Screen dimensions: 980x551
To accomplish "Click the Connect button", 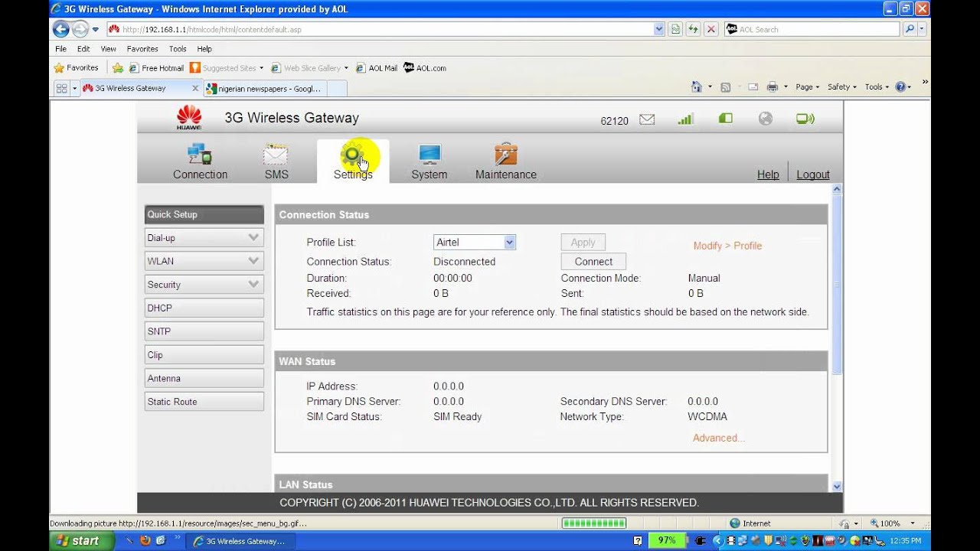I will [593, 262].
